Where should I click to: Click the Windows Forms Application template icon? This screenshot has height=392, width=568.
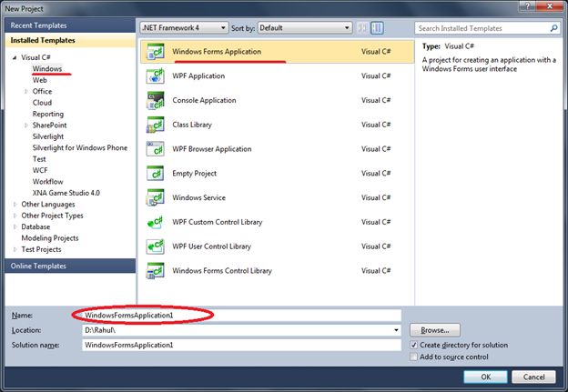coord(156,52)
